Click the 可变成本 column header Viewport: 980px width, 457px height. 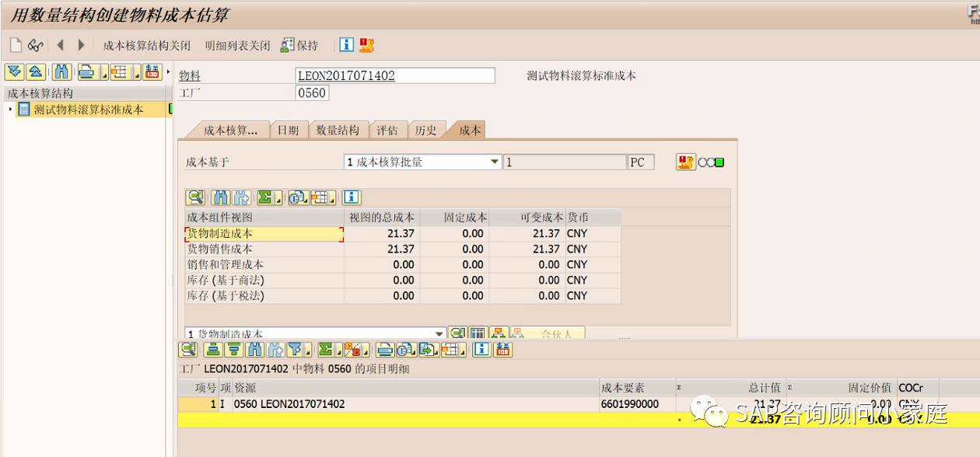(529, 218)
